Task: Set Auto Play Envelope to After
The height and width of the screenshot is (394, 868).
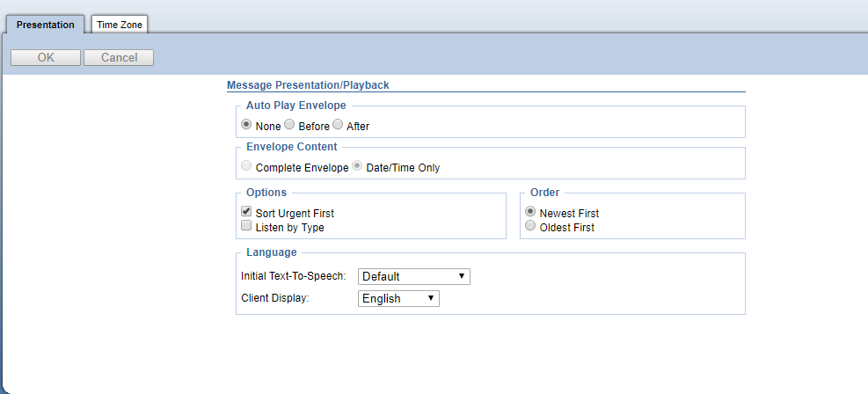Action: pyautogui.click(x=338, y=125)
